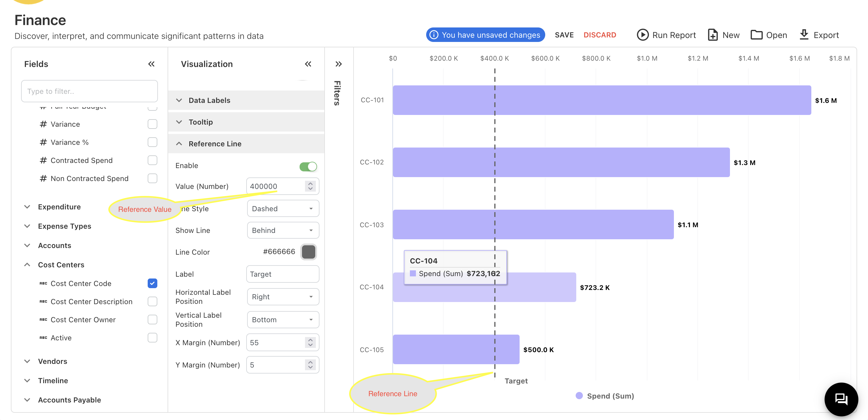Click the DISCARD button
Image resolution: width=868 pixels, height=420 pixels.
(599, 35)
